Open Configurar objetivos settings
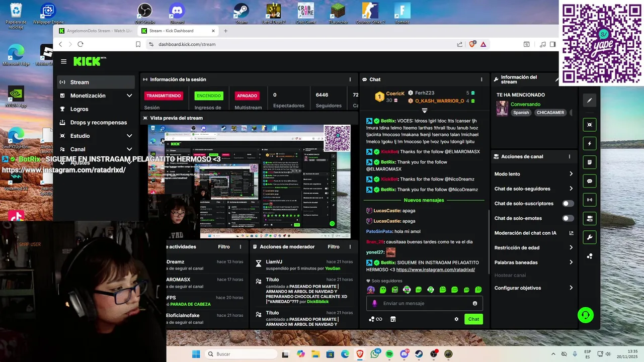The width and height of the screenshot is (644, 362). coord(534,288)
